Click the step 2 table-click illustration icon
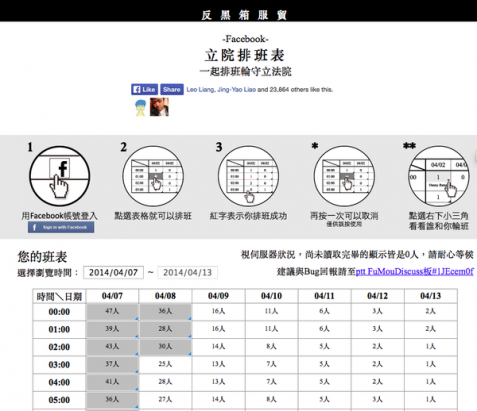The height and width of the screenshot is (411, 477). (x=153, y=176)
